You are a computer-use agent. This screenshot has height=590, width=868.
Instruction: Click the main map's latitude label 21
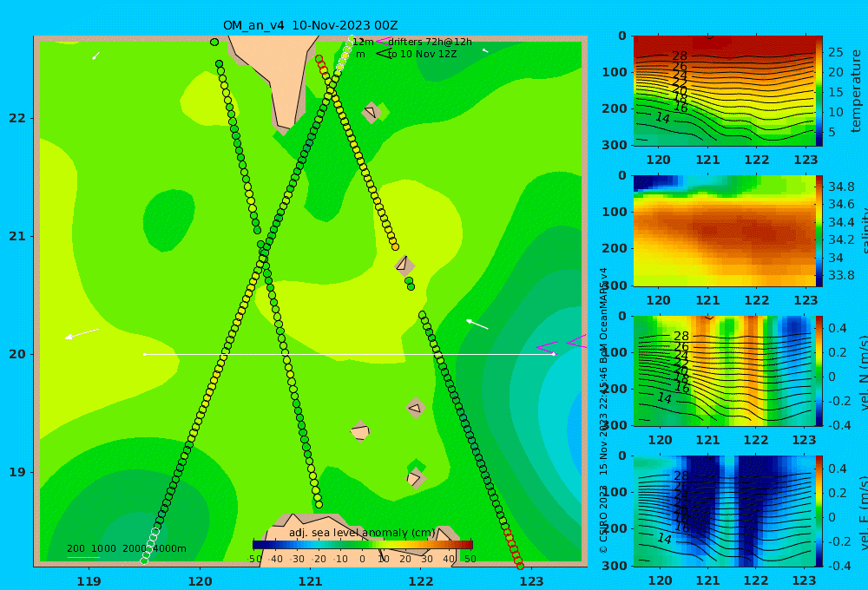point(17,236)
